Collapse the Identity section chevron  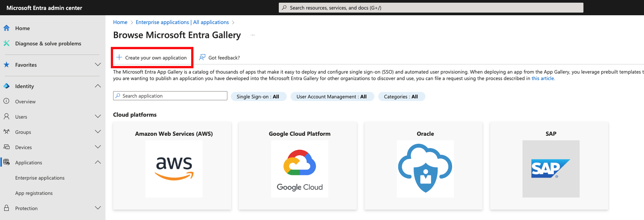pos(98,86)
